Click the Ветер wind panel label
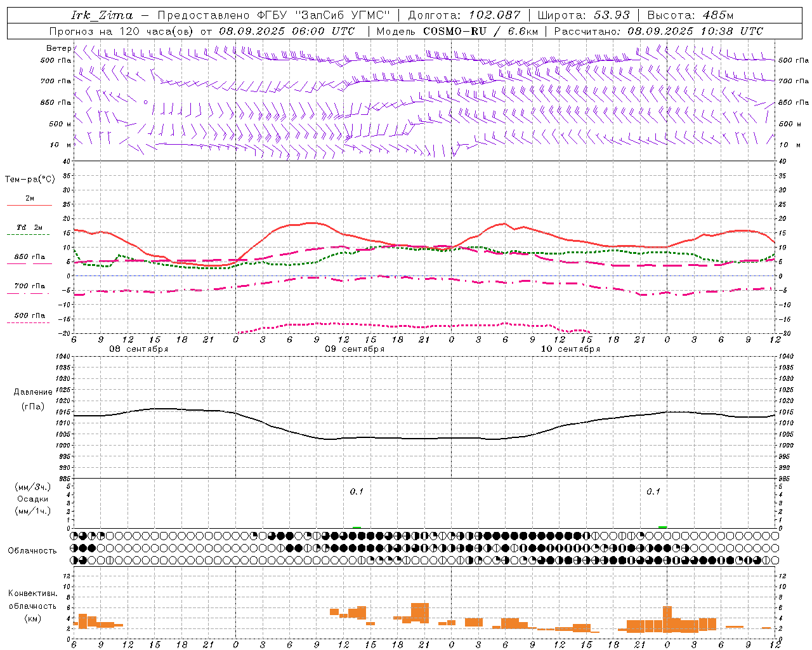Screen dimensions: 812x650 [x=58, y=48]
